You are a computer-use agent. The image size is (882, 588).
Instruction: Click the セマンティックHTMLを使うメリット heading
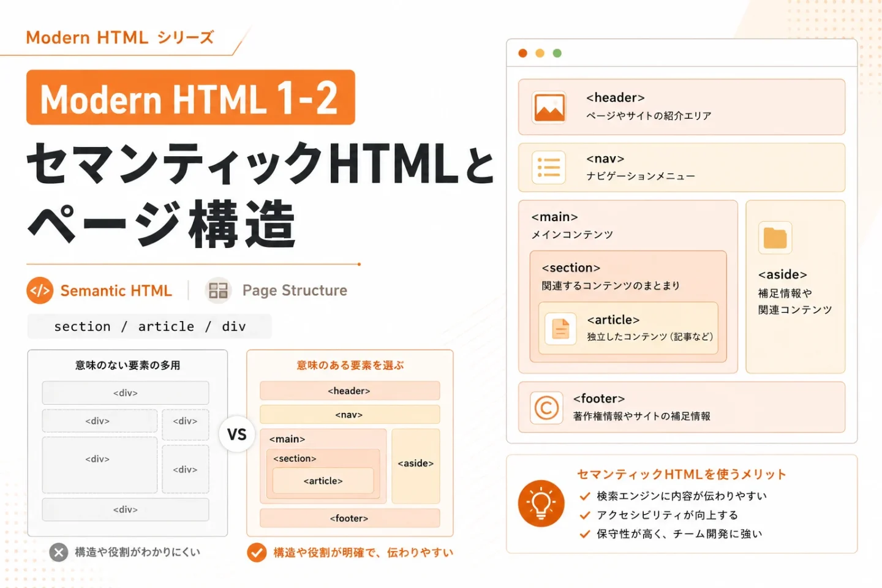tap(681, 474)
